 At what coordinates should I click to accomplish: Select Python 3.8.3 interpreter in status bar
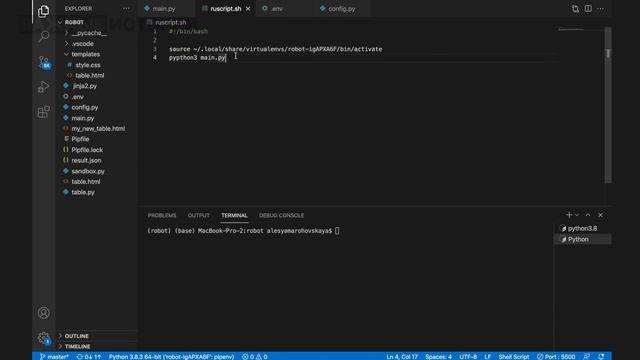click(x=171, y=356)
